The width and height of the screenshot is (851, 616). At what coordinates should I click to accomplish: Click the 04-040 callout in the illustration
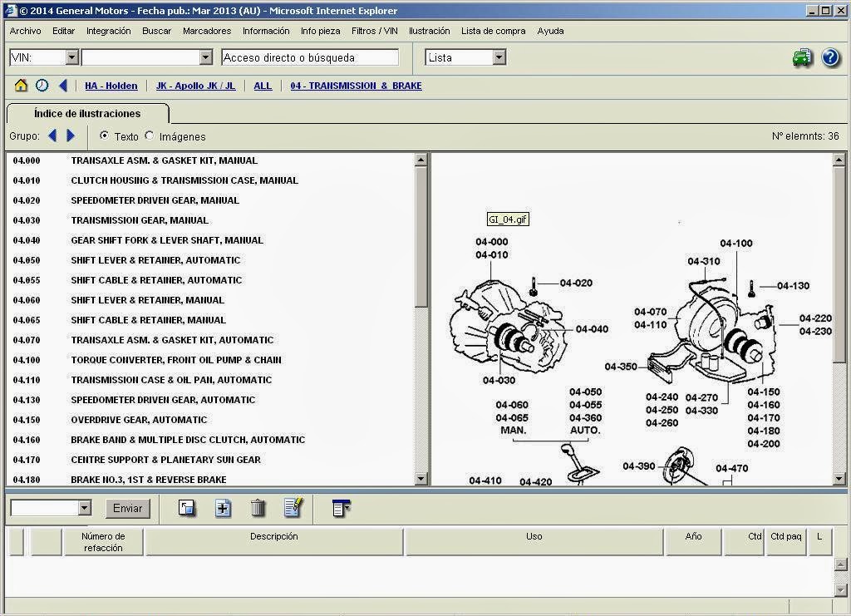(x=592, y=329)
